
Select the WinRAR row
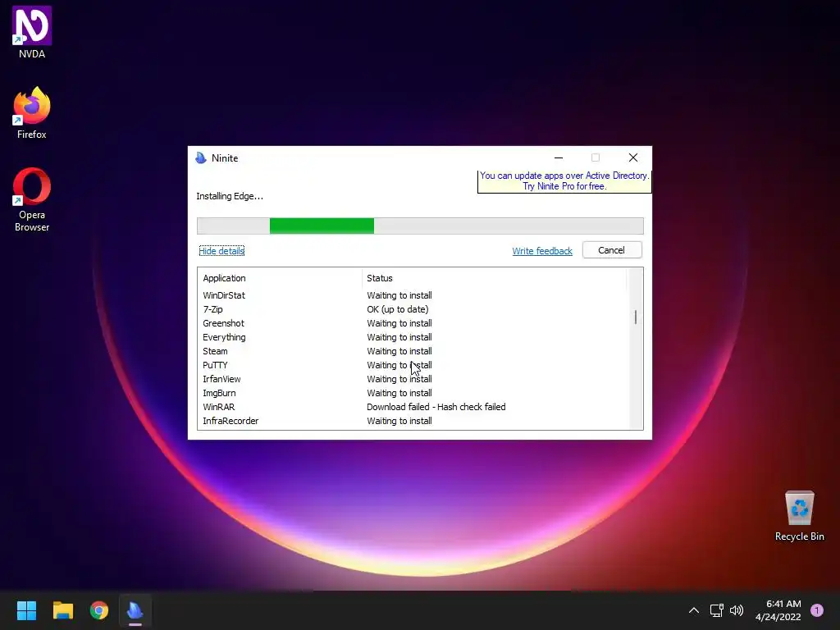tap(413, 407)
